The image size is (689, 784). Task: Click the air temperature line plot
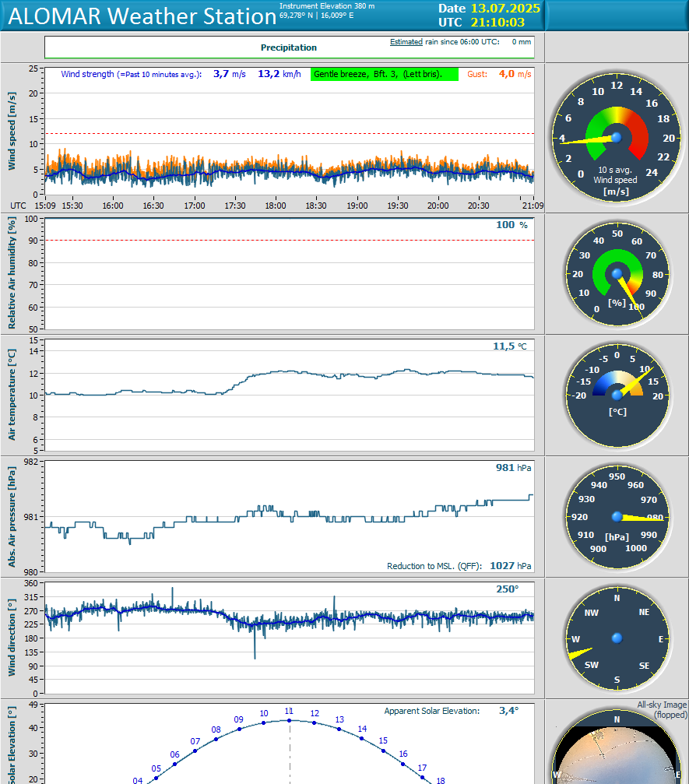click(290, 395)
